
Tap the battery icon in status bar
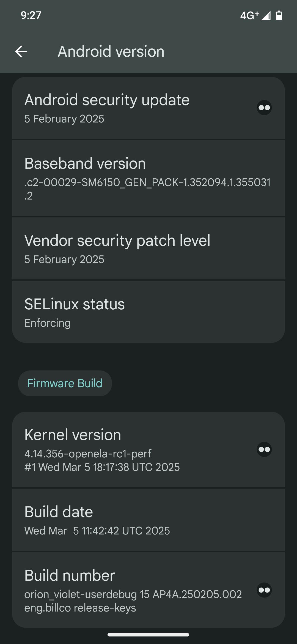(x=279, y=16)
